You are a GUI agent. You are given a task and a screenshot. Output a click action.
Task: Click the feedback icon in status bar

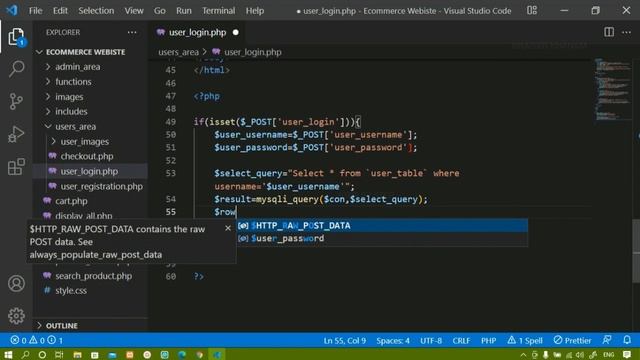(x=607, y=340)
